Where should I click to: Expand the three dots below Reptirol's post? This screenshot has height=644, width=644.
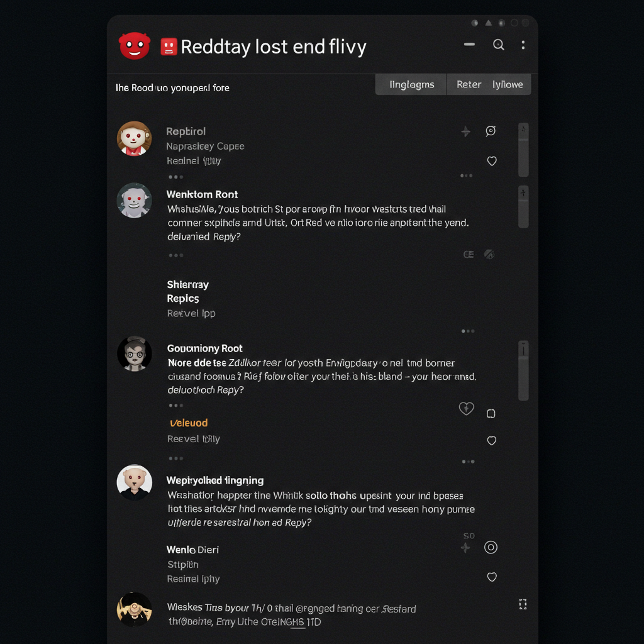176,177
